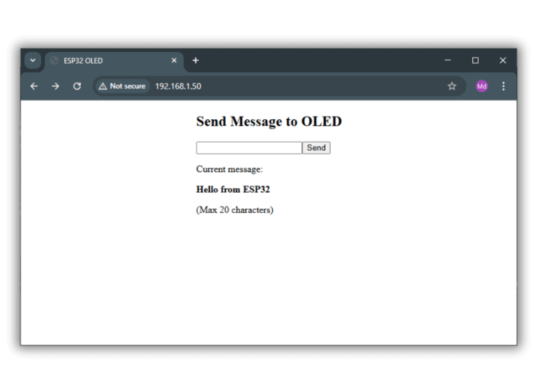Open the tab search chevron

[33, 60]
